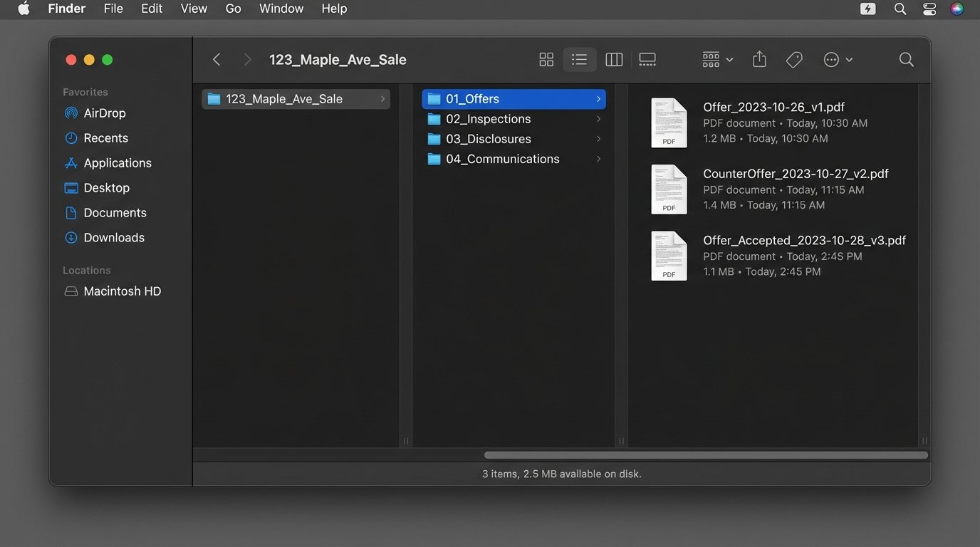Viewport: 980px width, 547px height.
Task: Select Macintosh HD under Locations
Action: click(x=122, y=291)
